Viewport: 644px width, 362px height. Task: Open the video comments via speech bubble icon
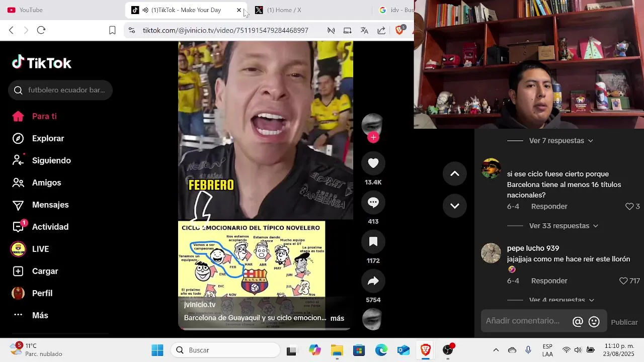pyautogui.click(x=373, y=202)
